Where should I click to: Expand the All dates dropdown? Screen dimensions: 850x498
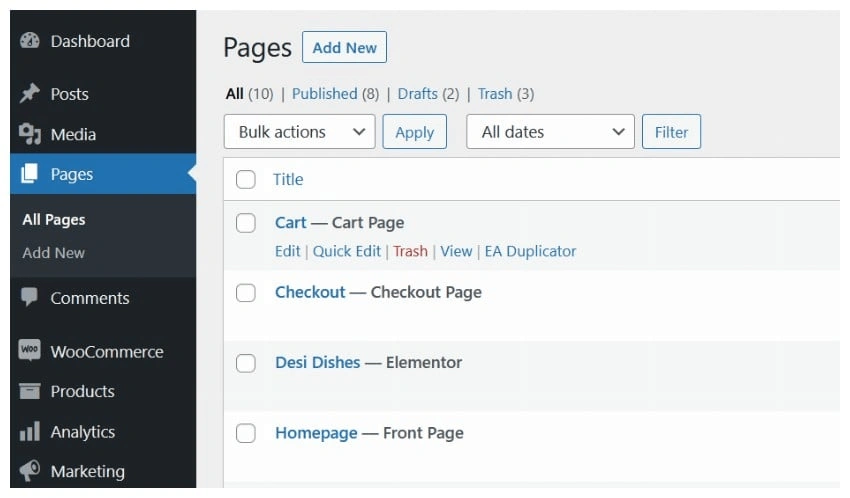pos(550,132)
